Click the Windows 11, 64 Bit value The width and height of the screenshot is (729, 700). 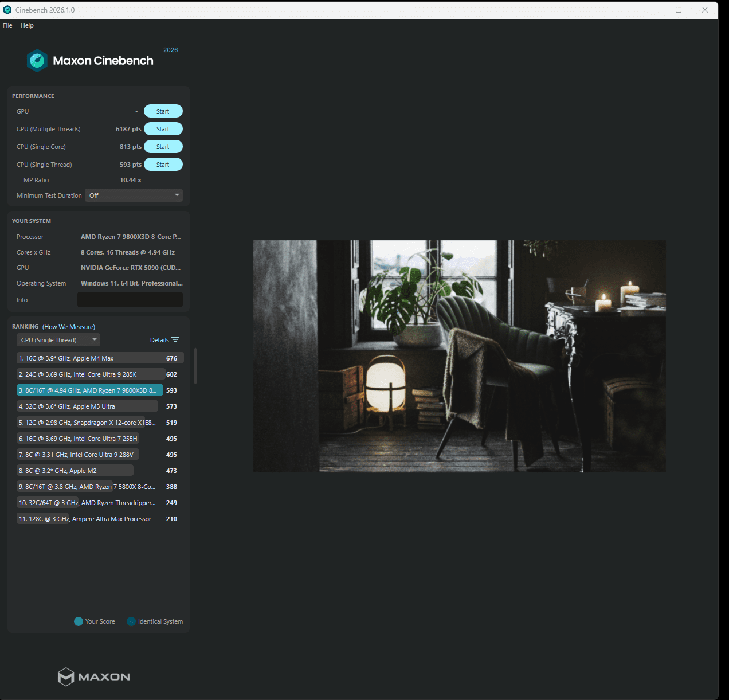132,283
